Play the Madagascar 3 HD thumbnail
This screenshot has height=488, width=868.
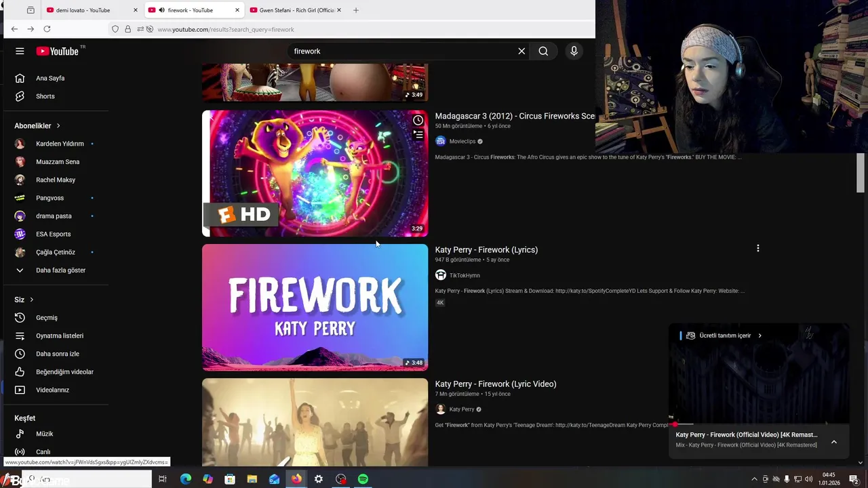(315, 174)
